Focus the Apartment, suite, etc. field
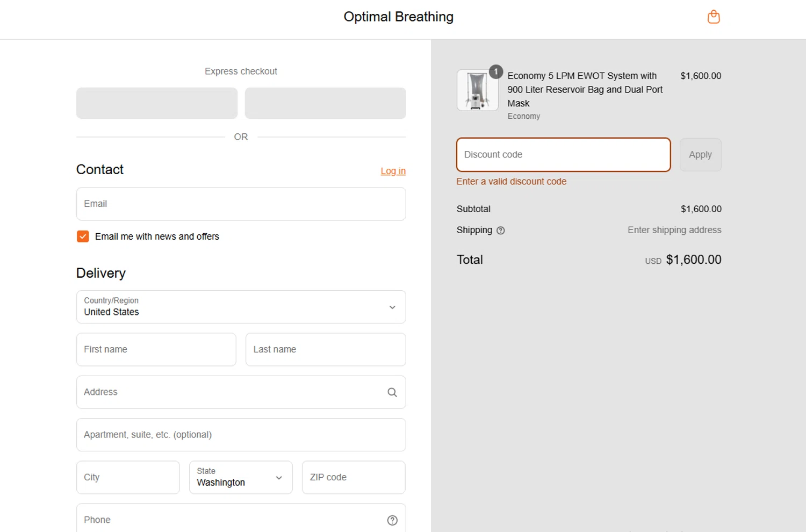The width and height of the screenshot is (806, 532). (x=241, y=435)
